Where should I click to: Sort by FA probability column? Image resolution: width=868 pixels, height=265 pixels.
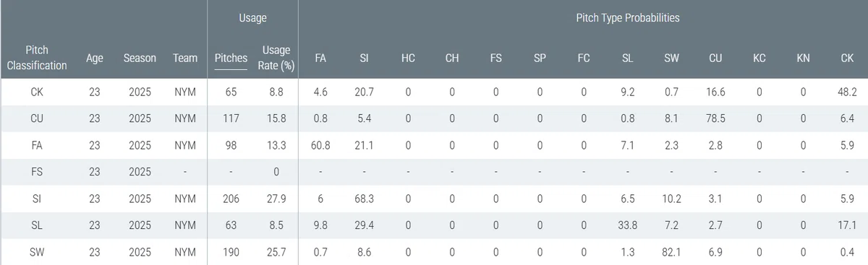click(x=320, y=58)
